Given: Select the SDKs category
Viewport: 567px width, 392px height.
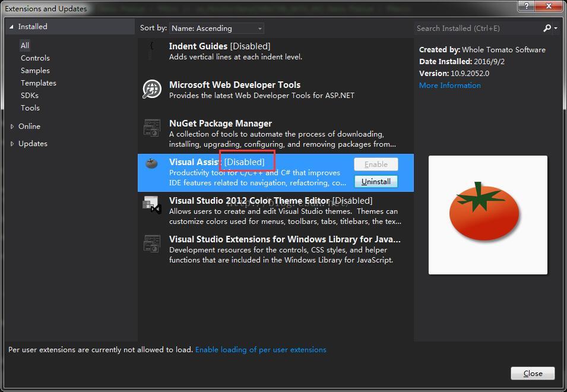Looking at the screenshot, I should pos(29,96).
